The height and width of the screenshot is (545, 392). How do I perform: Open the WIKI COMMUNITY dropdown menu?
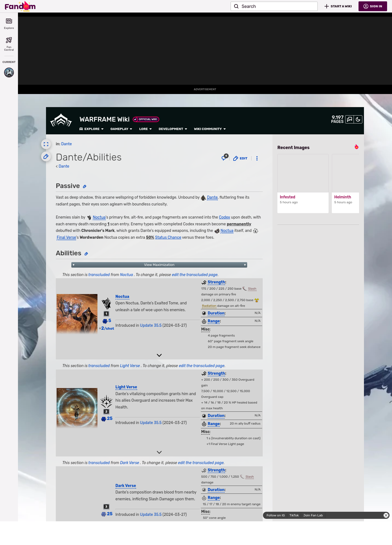point(210,129)
